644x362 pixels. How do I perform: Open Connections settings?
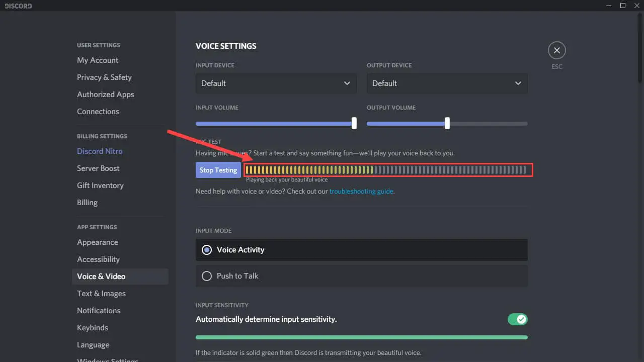98,112
